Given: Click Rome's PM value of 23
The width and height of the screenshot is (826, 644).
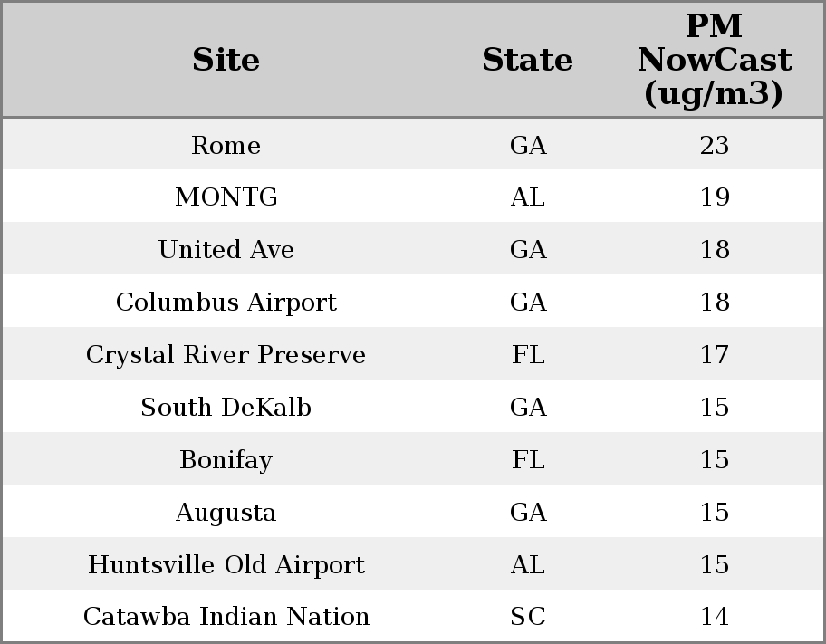Looking at the screenshot, I should (714, 145).
